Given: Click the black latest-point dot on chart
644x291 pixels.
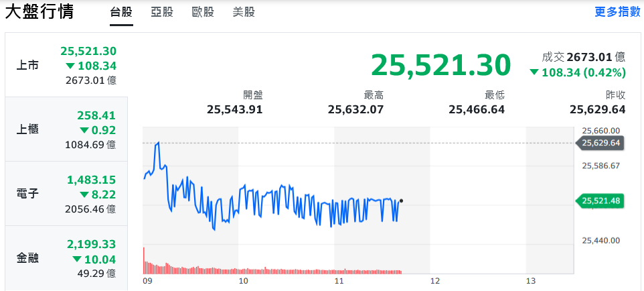Looking at the screenshot, I should pyautogui.click(x=401, y=200).
